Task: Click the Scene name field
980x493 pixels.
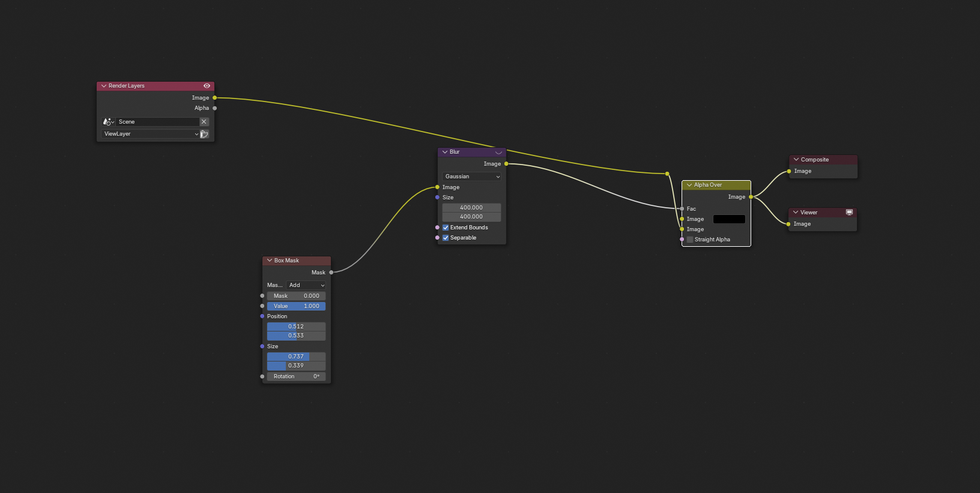Action: point(157,122)
